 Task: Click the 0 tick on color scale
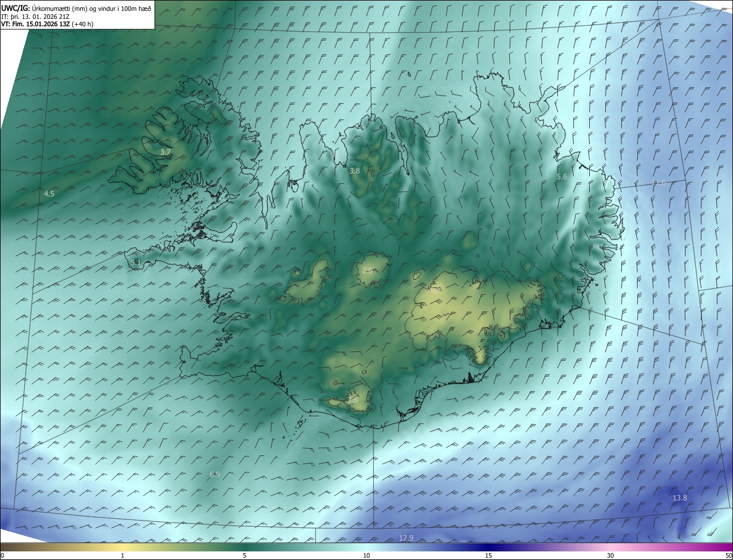[x=2, y=555]
